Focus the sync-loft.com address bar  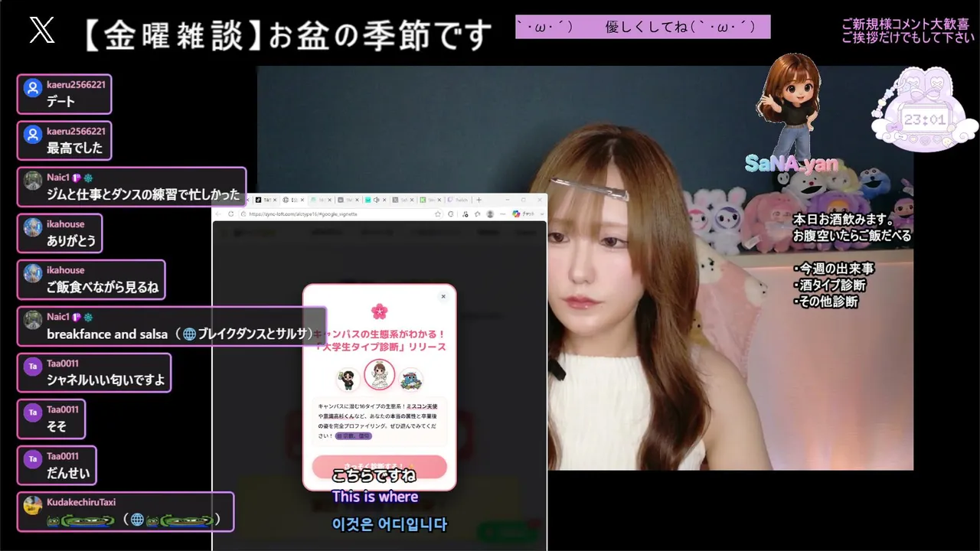pos(341,214)
